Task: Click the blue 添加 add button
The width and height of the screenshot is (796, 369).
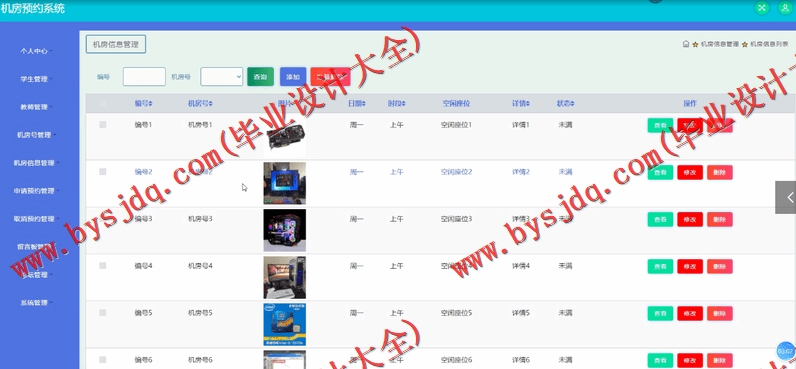Action: tap(293, 77)
